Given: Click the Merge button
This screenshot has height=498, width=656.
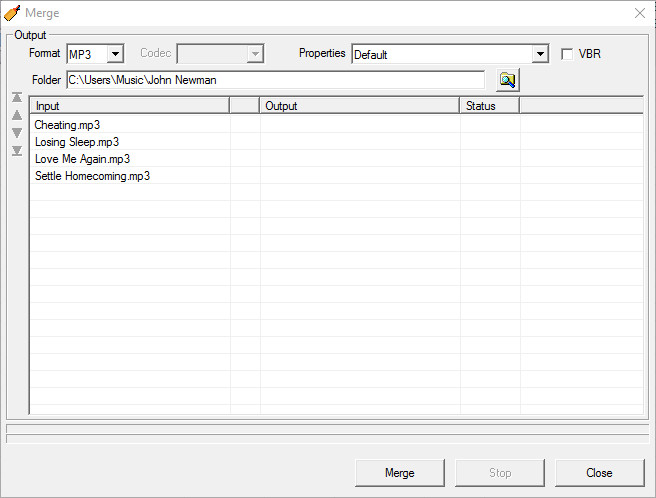Looking at the screenshot, I should [400, 473].
